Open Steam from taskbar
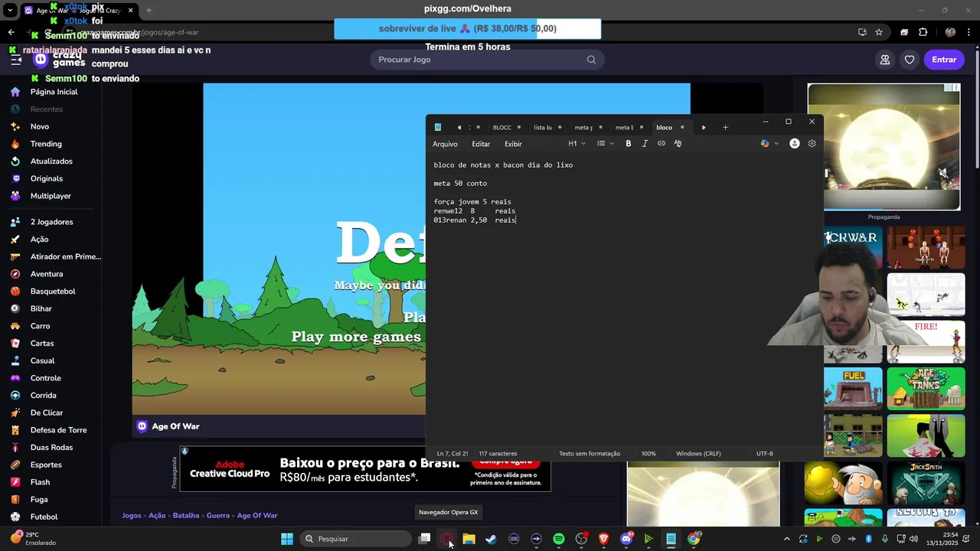Viewport: 980px width, 551px height. coord(492,539)
